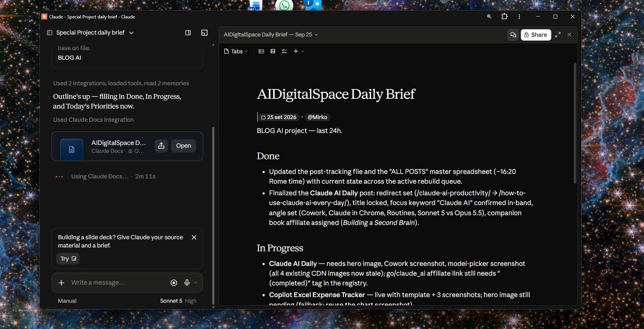Click into the Write a message field

coord(117,283)
